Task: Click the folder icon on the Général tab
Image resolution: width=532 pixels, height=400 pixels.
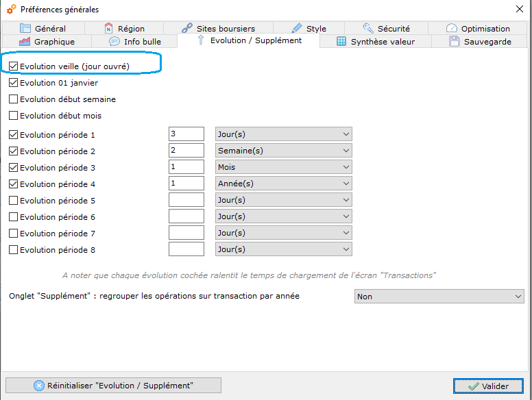Action: coord(25,29)
